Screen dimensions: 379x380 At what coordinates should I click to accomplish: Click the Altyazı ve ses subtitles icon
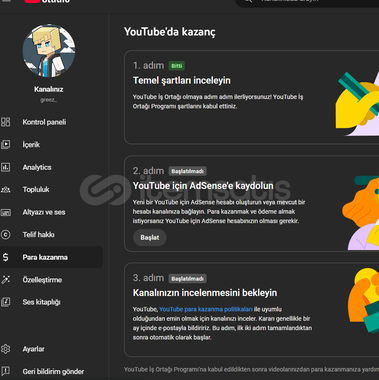pos(5,212)
